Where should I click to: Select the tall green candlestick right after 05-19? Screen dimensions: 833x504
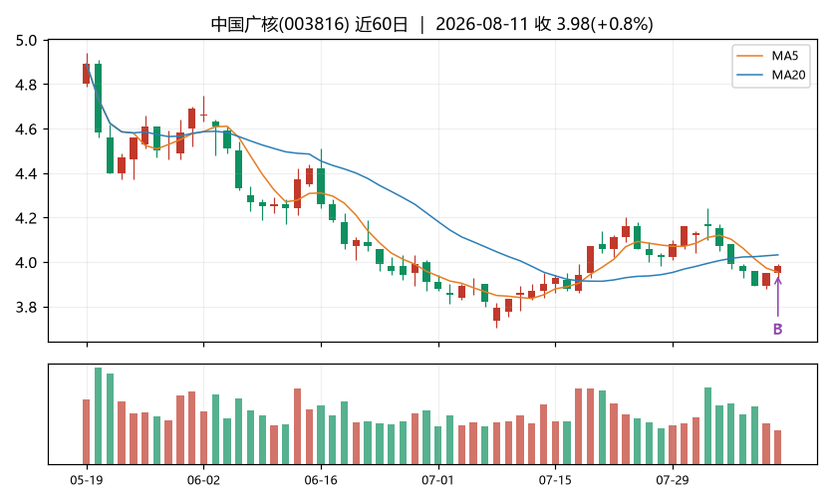[x=99, y=99]
